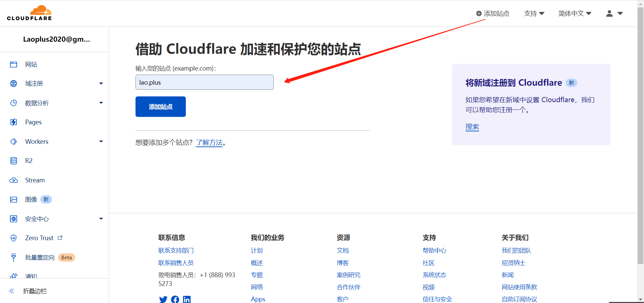Collapse sidebar with 折叠边栏 arrows
The width and height of the screenshot is (644, 303).
pyautogui.click(x=12, y=291)
